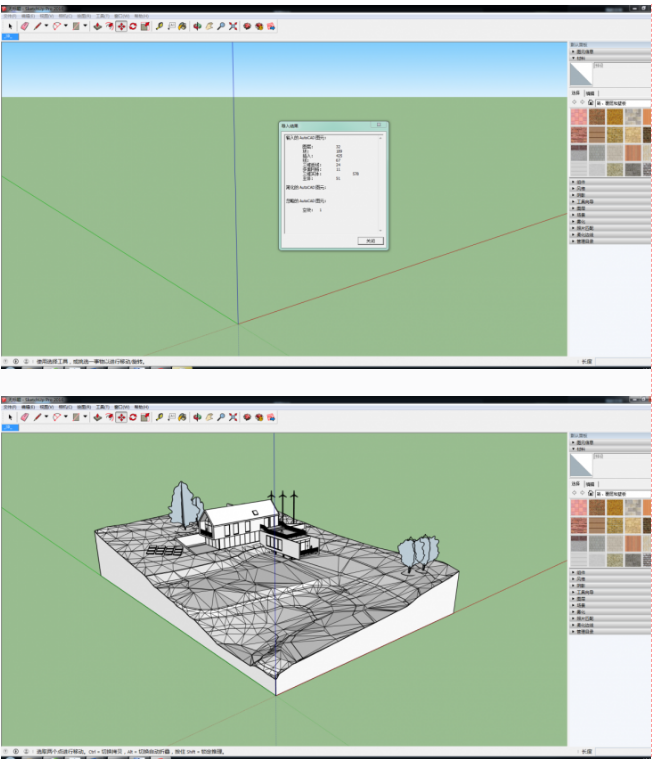Collapse the 材料 panel in the import-dialog window
The width and height of the screenshot is (652, 759).
coord(610,58)
